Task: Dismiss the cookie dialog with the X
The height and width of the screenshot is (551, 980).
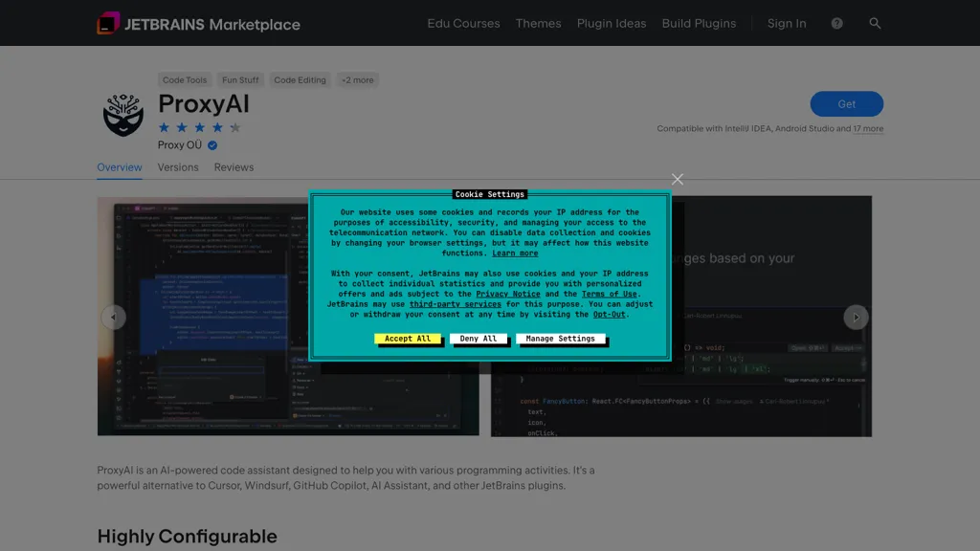Action: (x=678, y=179)
